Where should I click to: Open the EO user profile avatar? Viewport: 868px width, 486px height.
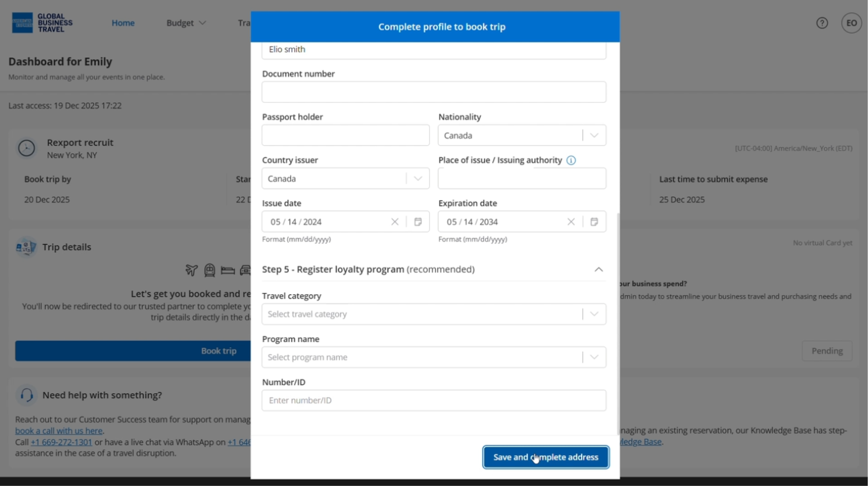pos(851,23)
